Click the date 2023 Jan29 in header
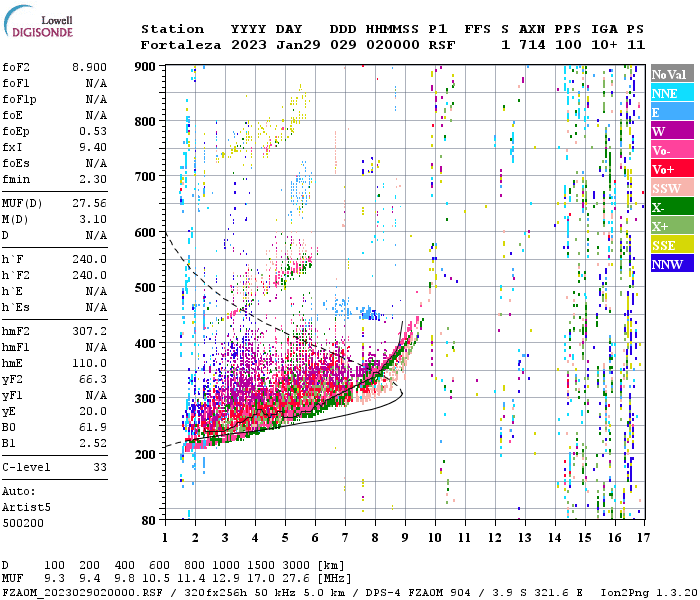The image size is (700, 600). click(x=275, y=45)
